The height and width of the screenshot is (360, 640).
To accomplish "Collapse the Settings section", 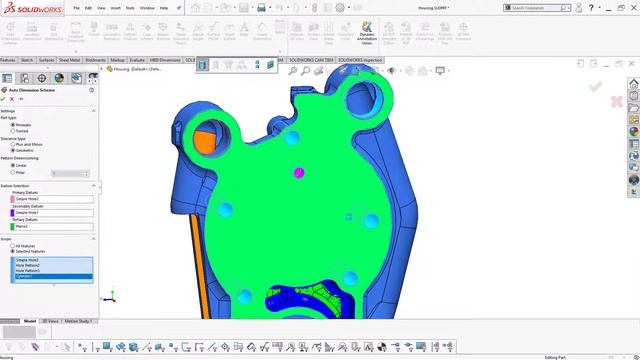I will 93,111.
